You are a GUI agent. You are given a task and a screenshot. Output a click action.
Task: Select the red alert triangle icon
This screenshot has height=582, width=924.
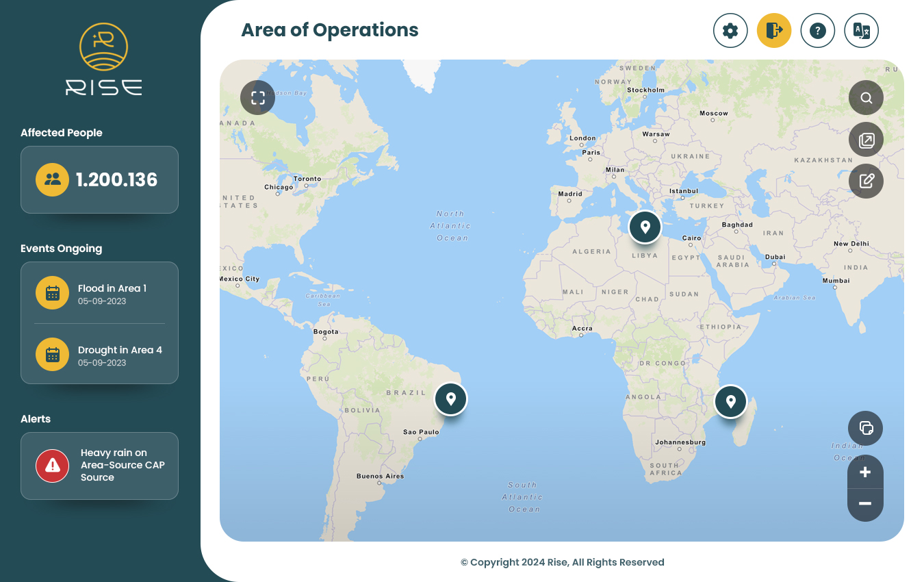point(52,464)
